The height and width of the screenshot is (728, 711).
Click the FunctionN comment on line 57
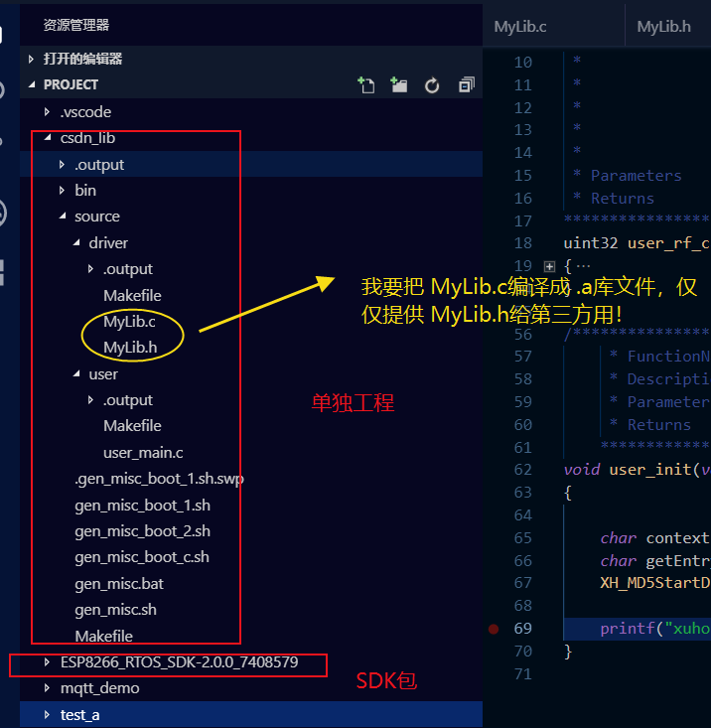pos(668,357)
